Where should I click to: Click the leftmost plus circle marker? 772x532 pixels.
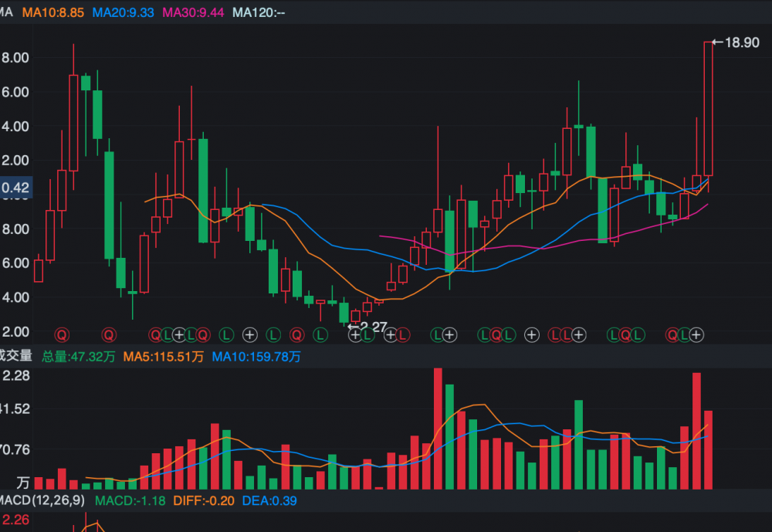click(x=179, y=334)
